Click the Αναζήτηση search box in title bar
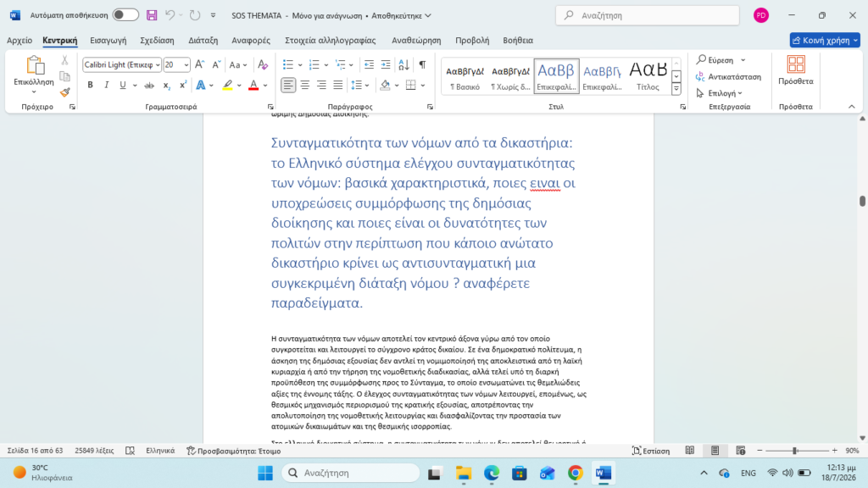This screenshot has height=488, width=868. [x=647, y=15]
